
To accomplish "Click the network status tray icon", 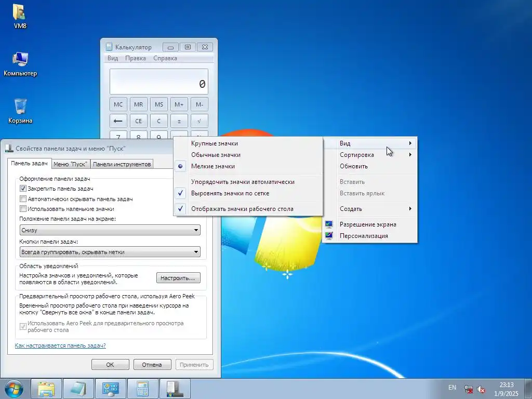I will pyautogui.click(x=469, y=389).
